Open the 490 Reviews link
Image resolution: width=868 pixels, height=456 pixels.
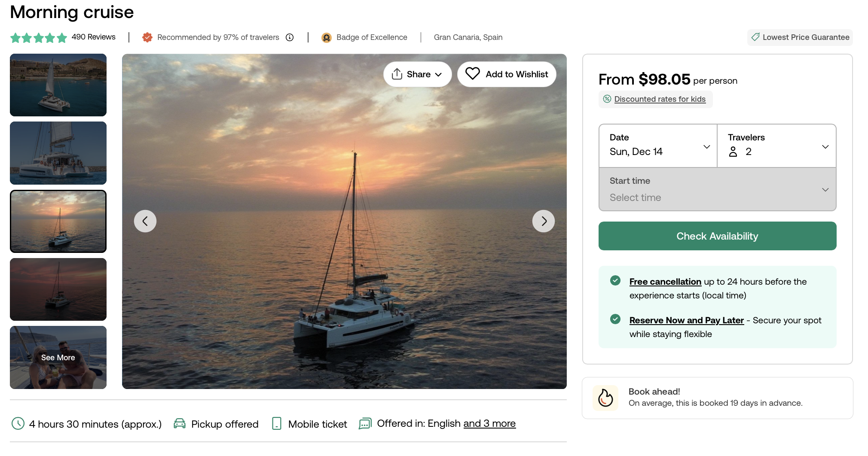coord(94,37)
